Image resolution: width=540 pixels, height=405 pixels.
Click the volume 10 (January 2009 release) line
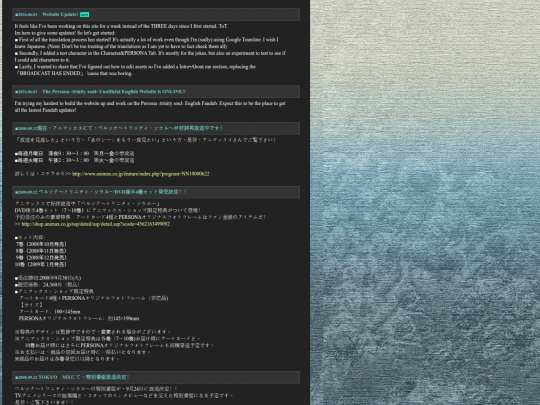[x=41, y=264]
